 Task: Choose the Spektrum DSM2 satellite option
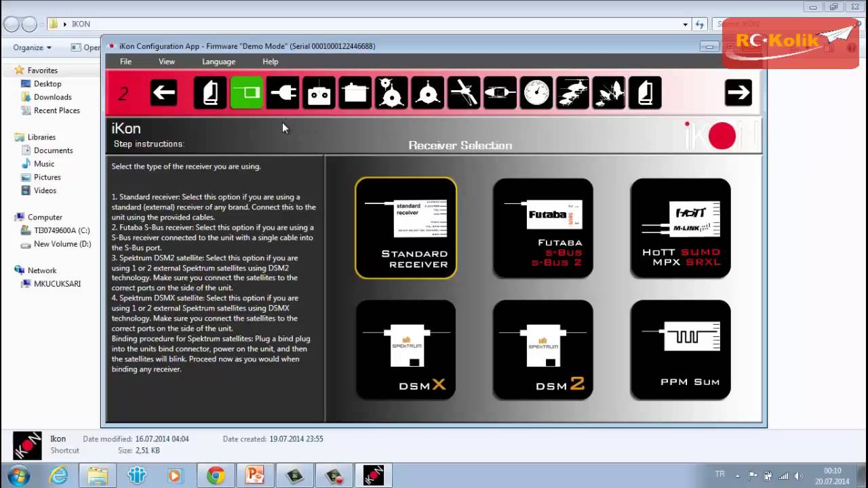tap(543, 350)
